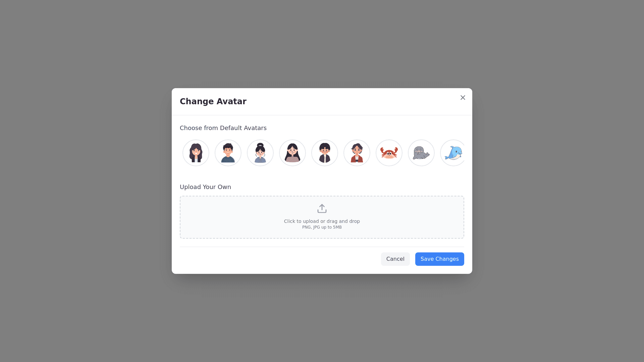This screenshot has width=644, height=362.
Task: Save Changes to the avatar
Action: point(439,259)
